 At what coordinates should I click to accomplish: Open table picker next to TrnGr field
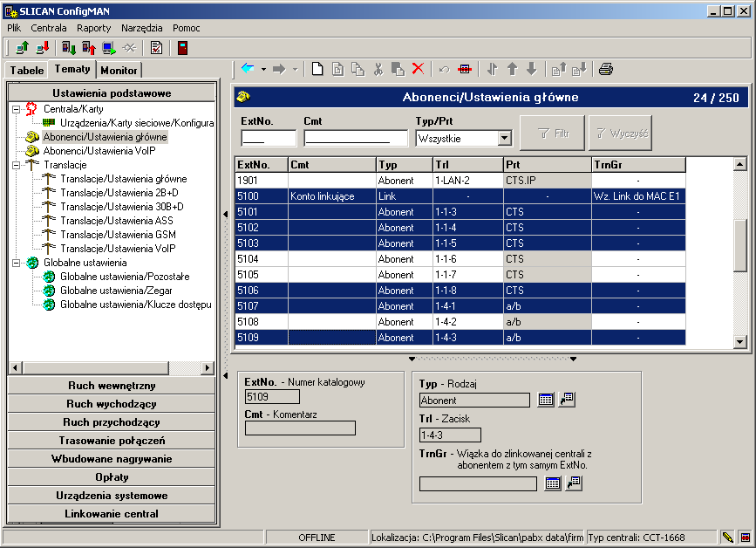click(x=553, y=483)
